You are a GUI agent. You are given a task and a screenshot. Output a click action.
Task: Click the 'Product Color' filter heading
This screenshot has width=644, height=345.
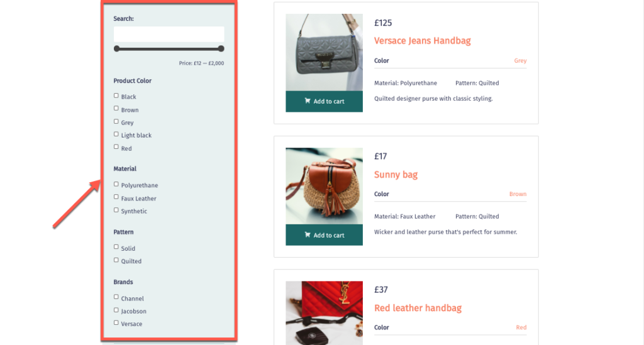coord(132,81)
